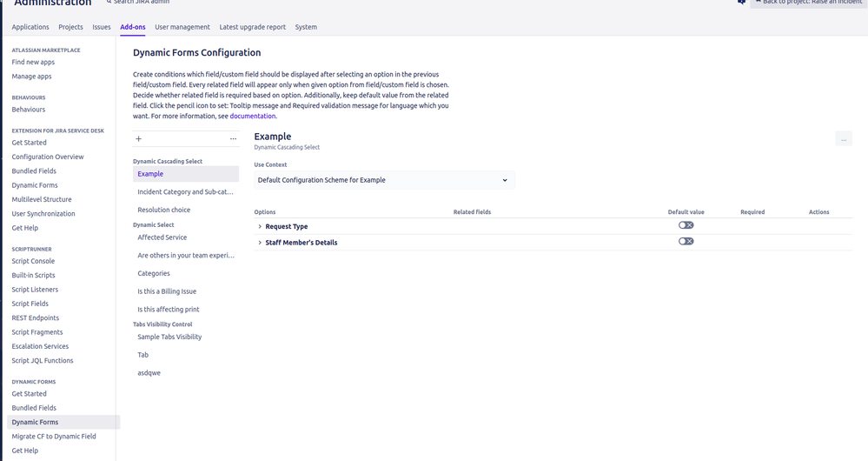
Task: Click the Actions column header
Action: (818, 211)
